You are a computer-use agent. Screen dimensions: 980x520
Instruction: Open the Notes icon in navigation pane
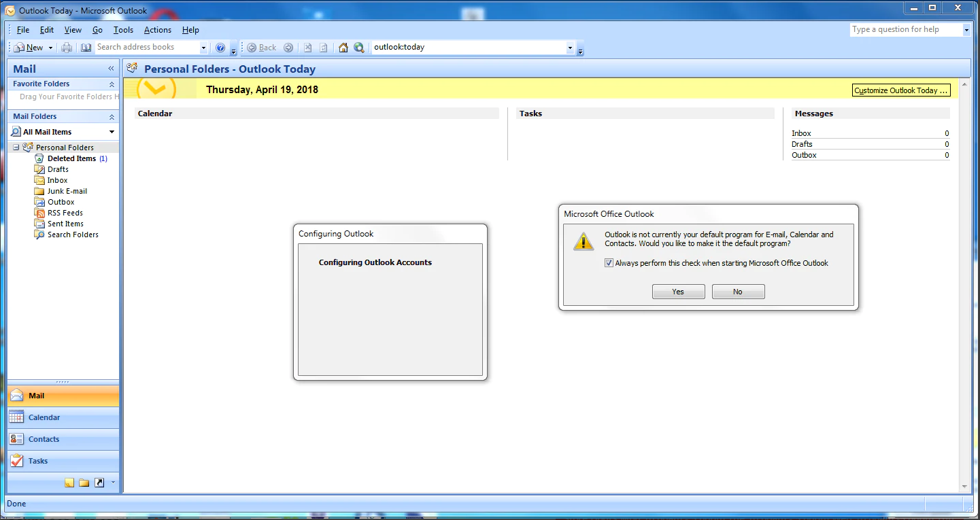coord(69,483)
